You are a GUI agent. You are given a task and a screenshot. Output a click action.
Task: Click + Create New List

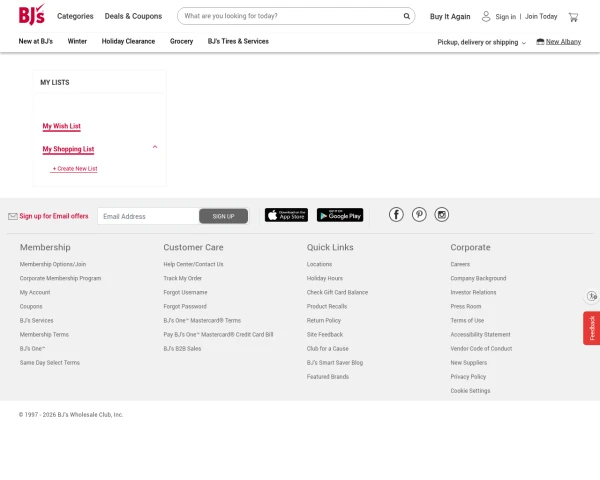coord(75,169)
